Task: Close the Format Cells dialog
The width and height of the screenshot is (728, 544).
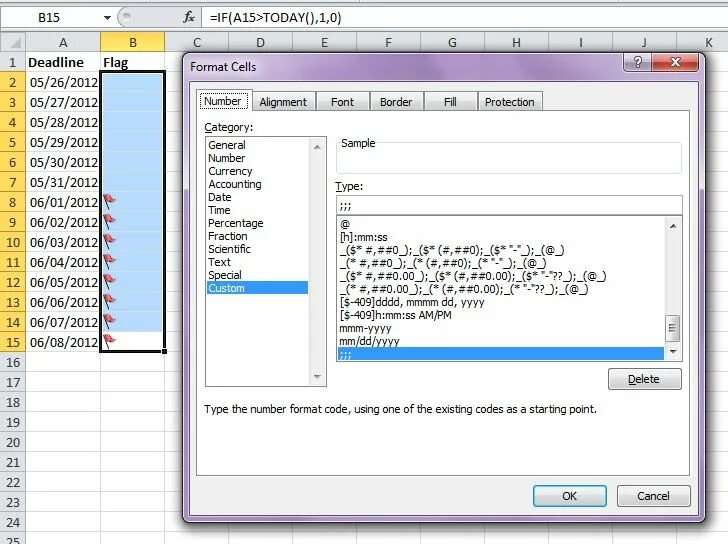Action: [x=675, y=62]
